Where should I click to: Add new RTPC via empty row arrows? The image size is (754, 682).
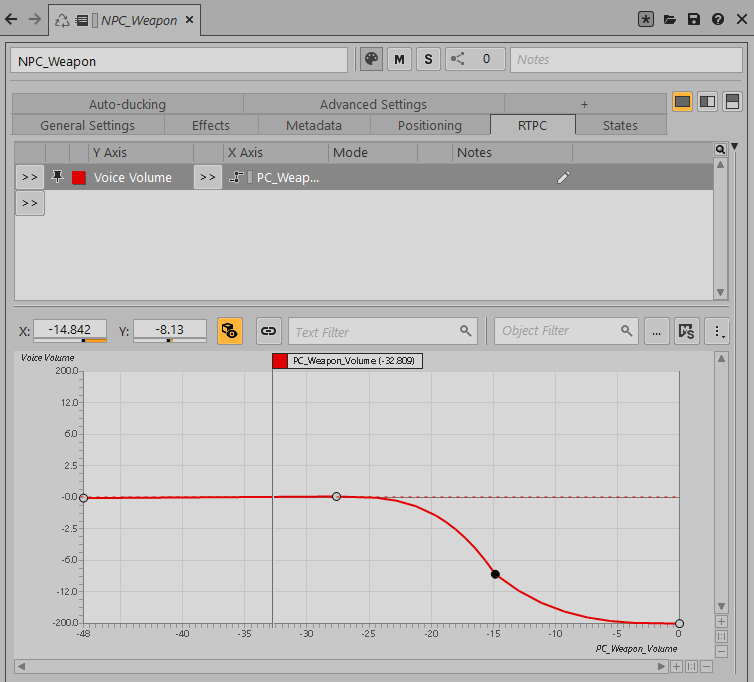30,203
